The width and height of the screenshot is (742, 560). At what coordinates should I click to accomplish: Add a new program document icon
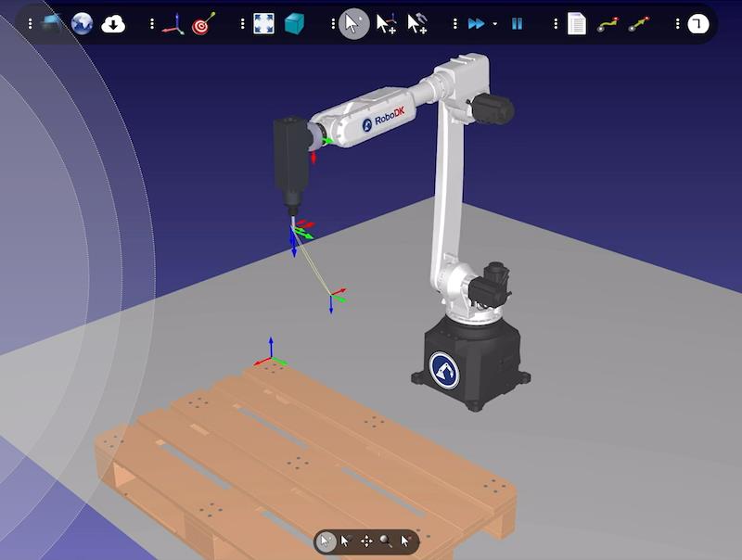coord(577,24)
